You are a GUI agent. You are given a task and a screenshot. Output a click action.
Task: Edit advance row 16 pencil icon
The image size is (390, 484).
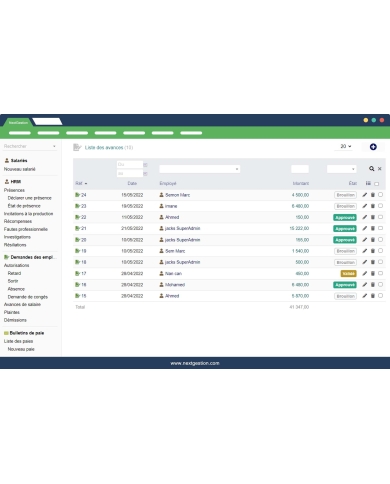pyautogui.click(x=365, y=285)
